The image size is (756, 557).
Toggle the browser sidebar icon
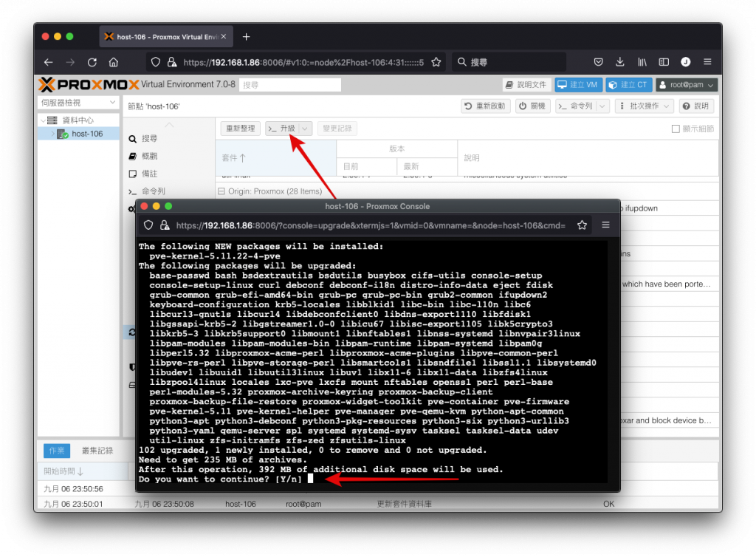click(x=664, y=62)
